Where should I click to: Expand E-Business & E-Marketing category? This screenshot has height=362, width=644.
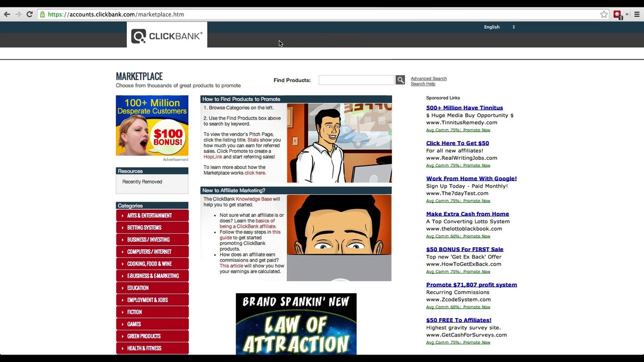pos(152,276)
